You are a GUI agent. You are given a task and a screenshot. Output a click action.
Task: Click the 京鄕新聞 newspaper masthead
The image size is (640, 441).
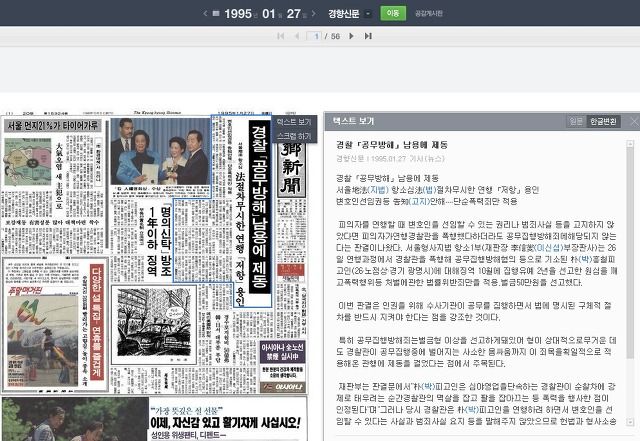[292, 167]
